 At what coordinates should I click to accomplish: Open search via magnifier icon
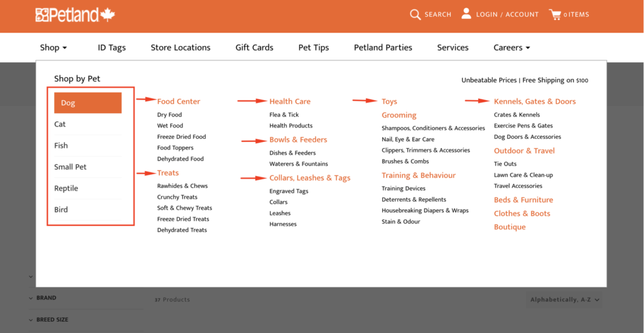pyautogui.click(x=415, y=14)
